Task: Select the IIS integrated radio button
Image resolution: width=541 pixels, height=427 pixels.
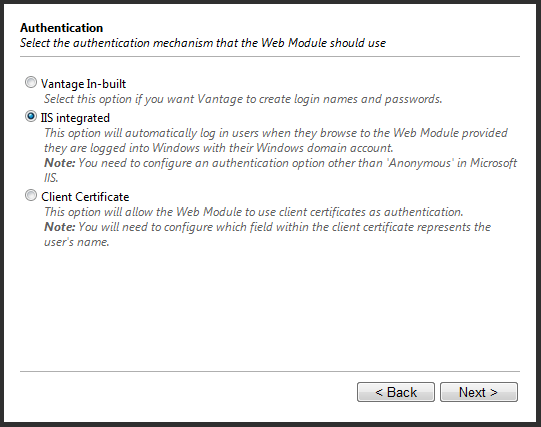Action: pos(31,117)
